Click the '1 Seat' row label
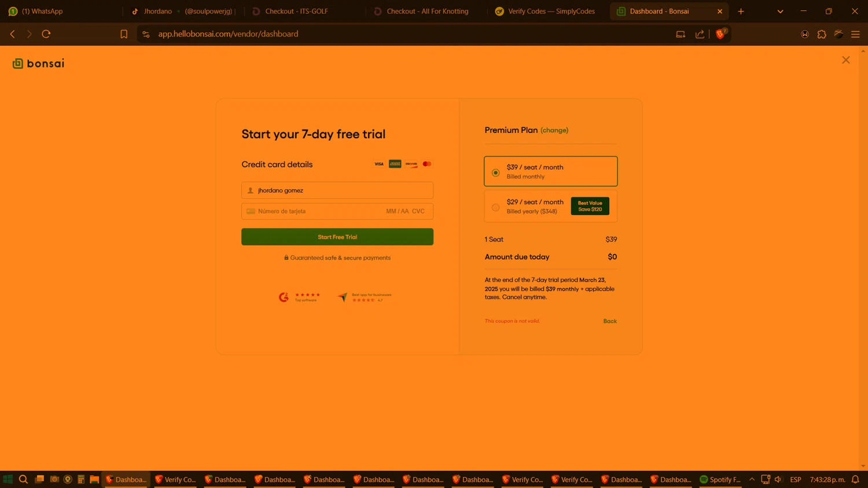This screenshot has height=488, width=868. point(494,239)
